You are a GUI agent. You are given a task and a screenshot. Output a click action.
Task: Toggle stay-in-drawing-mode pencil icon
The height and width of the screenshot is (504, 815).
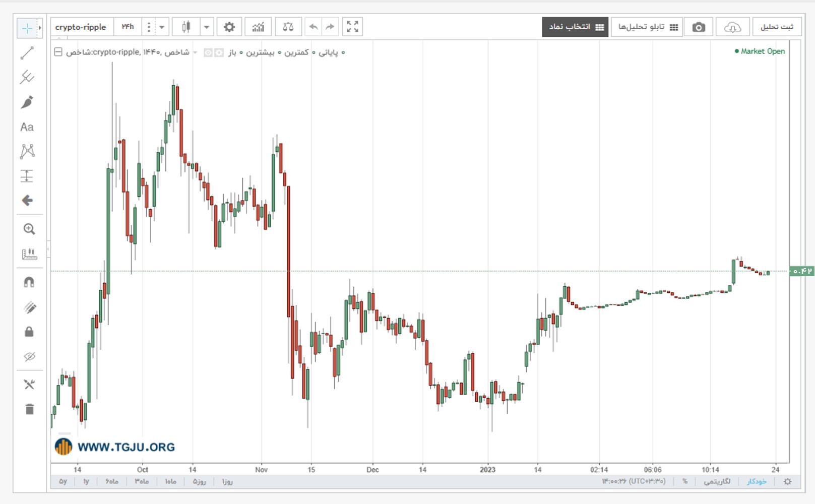coord(29,307)
